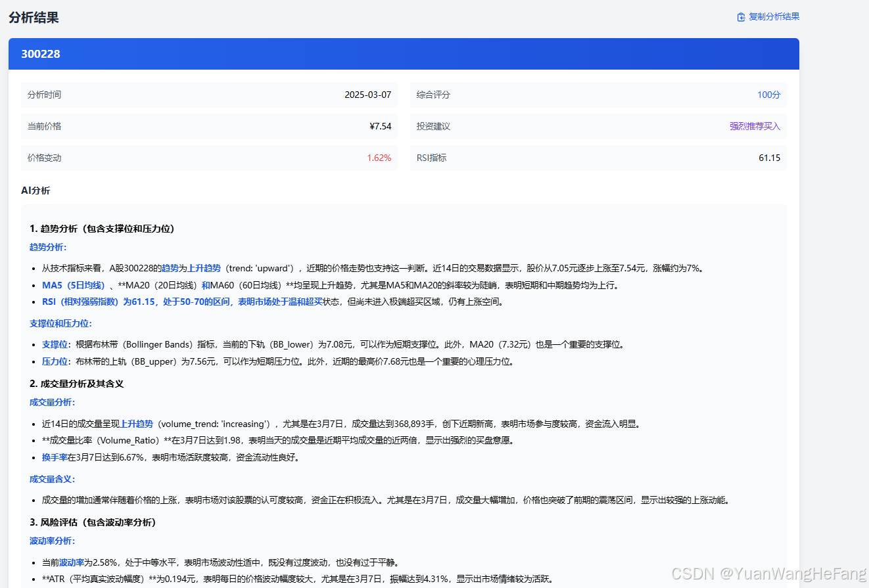
Task: Click the 成交量分析 heading link
Action: pos(52,402)
